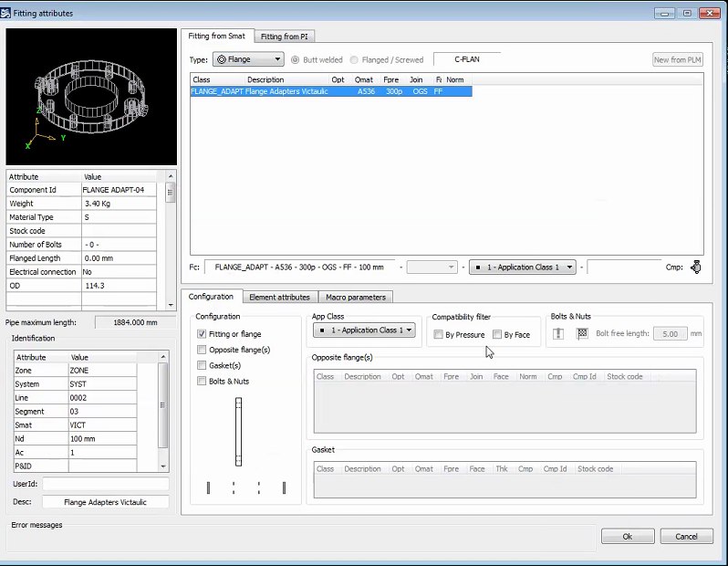Image resolution: width=728 pixels, height=566 pixels.
Task: Maximize the Fitting attributes window
Action: [687, 13]
